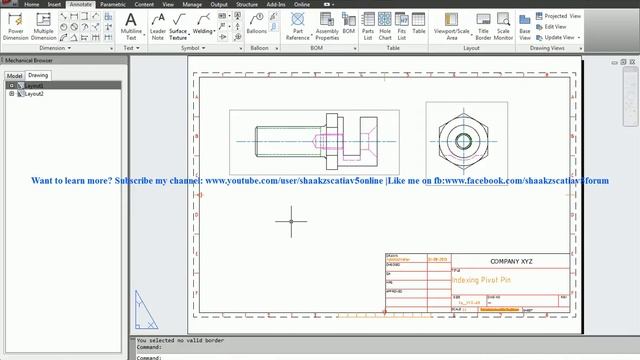This screenshot has height=360, width=640.
Task: Select Layout2 in the browser tree
Action: click(x=34, y=93)
